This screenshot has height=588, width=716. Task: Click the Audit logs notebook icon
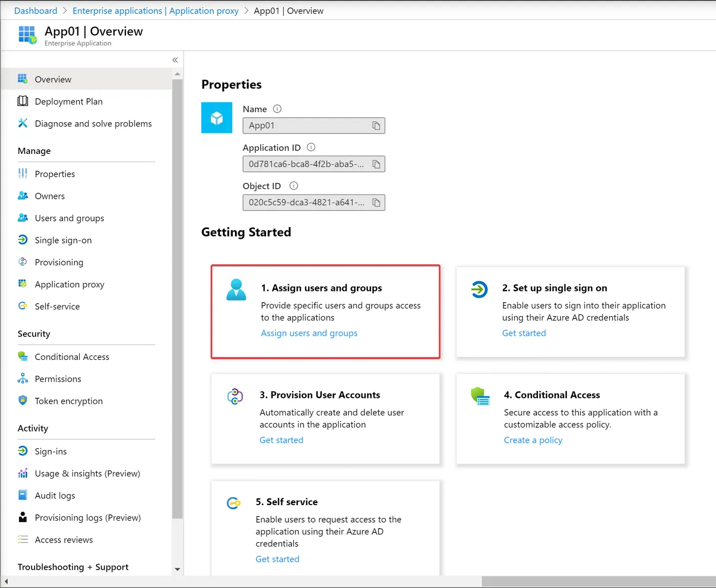pos(23,495)
